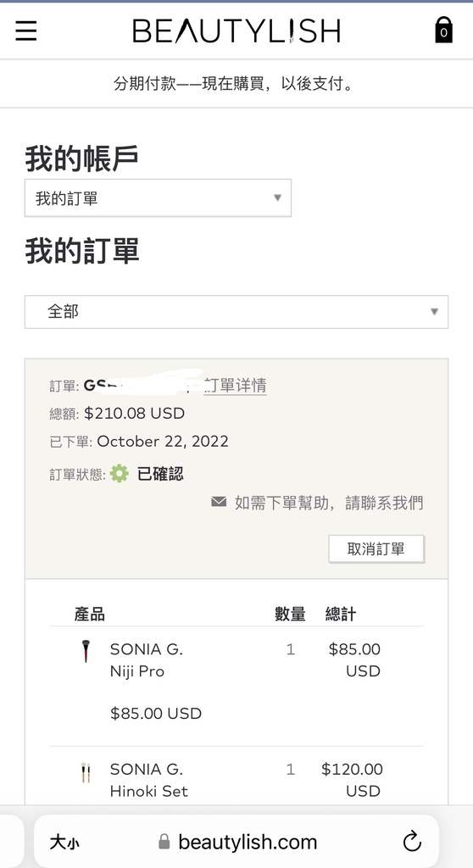
Task: Click 取消訂單 cancel order button
Action: pos(376,548)
